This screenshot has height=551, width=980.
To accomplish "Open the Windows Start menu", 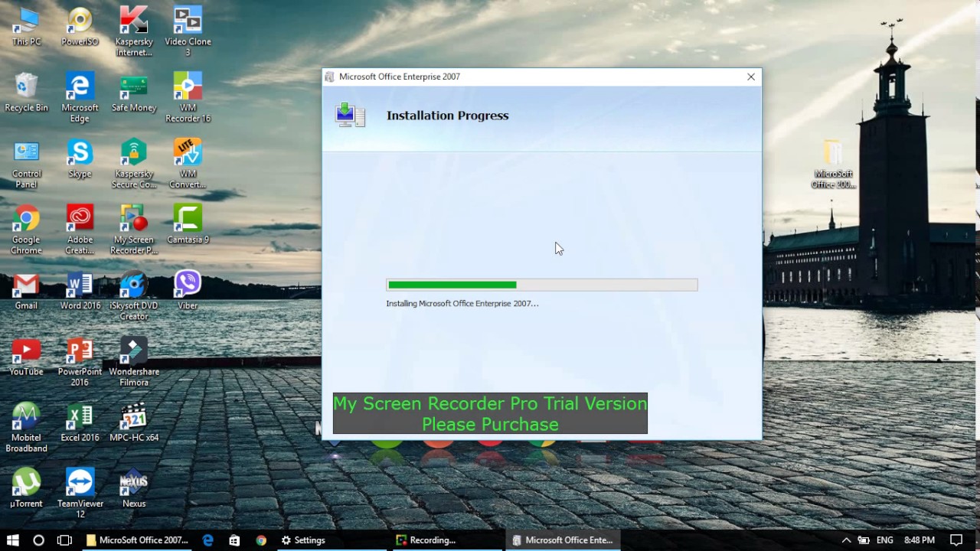I will pos(12,540).
